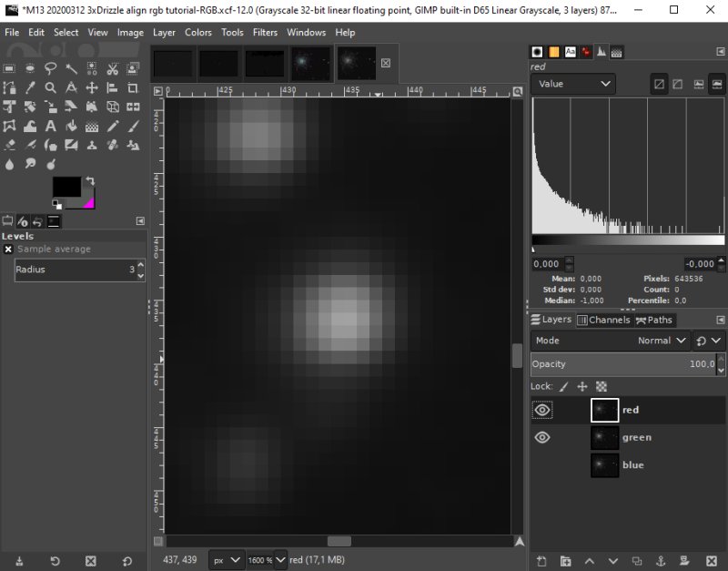Select the Eraser tool
The image size is (728, 571).
(x=9, y=145)
